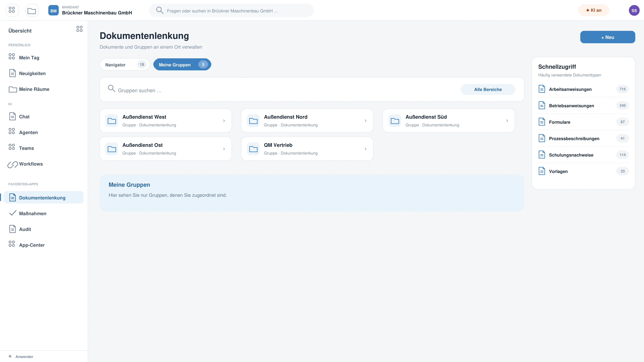Screen dimensions: 644x362
Task: Open QM Vertrieb folder icon
Action: 253,149
